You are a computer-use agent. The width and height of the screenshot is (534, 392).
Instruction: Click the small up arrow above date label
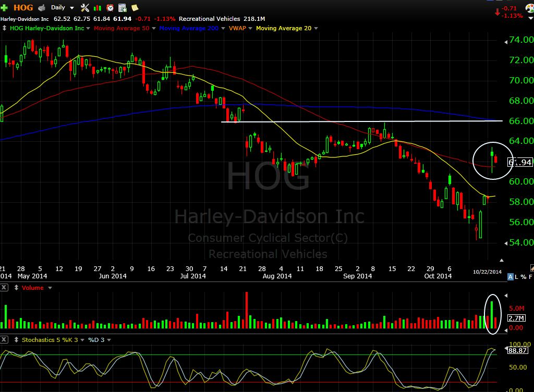point(501,260)
